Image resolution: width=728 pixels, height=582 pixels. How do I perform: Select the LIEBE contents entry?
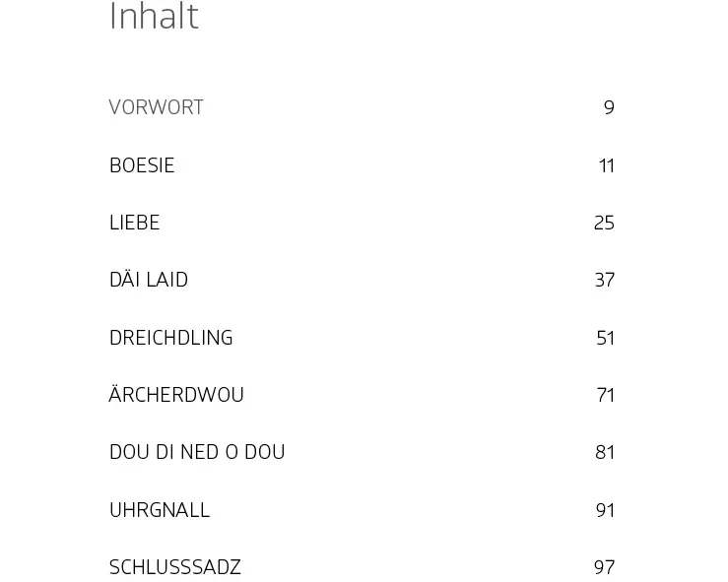tap(134, 223)
